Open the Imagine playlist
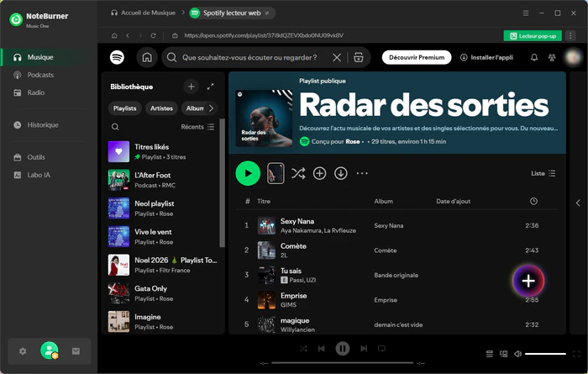The height and width of the screenshot is (374, 588). click(x=163, y=322)
